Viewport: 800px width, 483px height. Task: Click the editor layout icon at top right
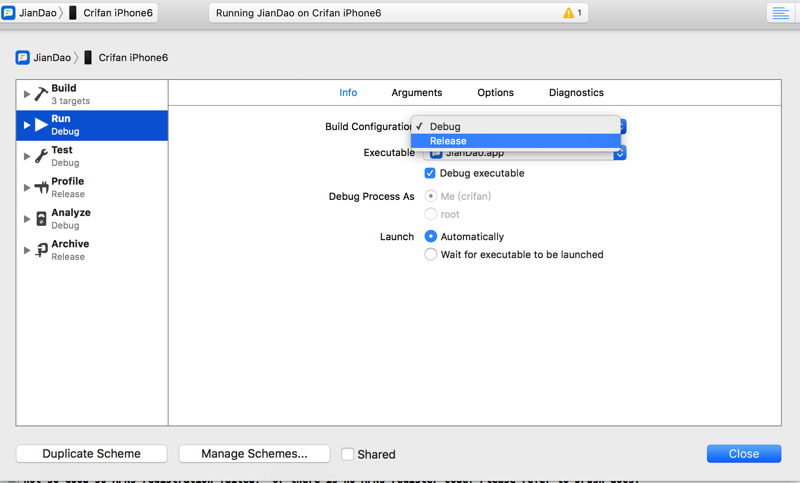click(x=780, y=13)
